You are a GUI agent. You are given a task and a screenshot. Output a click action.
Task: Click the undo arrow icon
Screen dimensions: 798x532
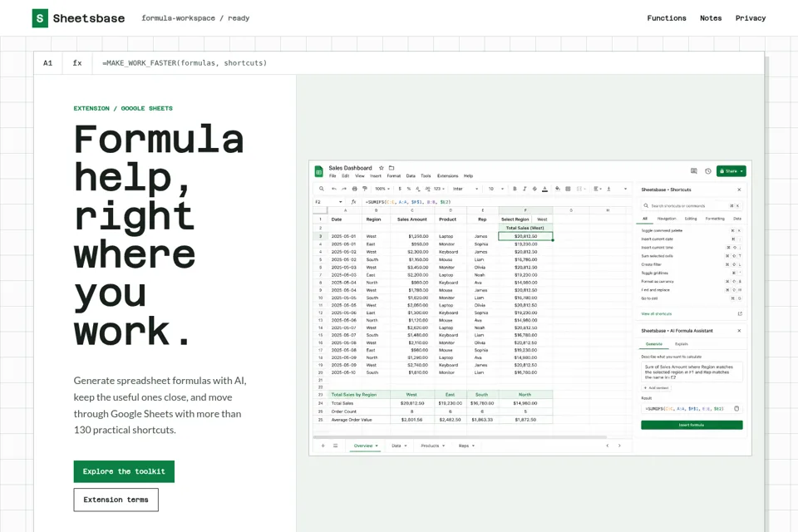point(334,189)
